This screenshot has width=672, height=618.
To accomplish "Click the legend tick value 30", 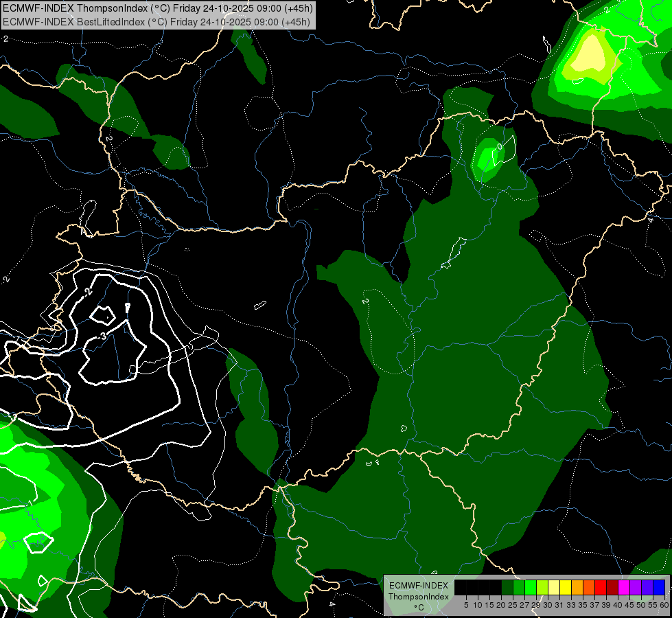I will pyautogui.click(x=548, y=605).
